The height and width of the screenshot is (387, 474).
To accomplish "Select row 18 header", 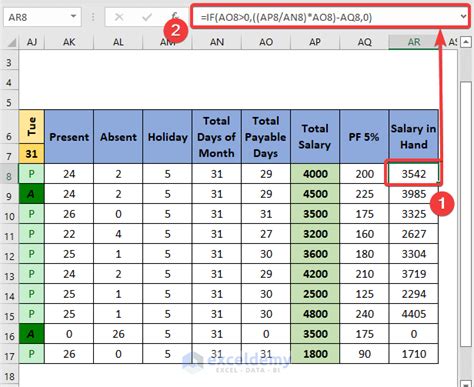I will (9, 376).
